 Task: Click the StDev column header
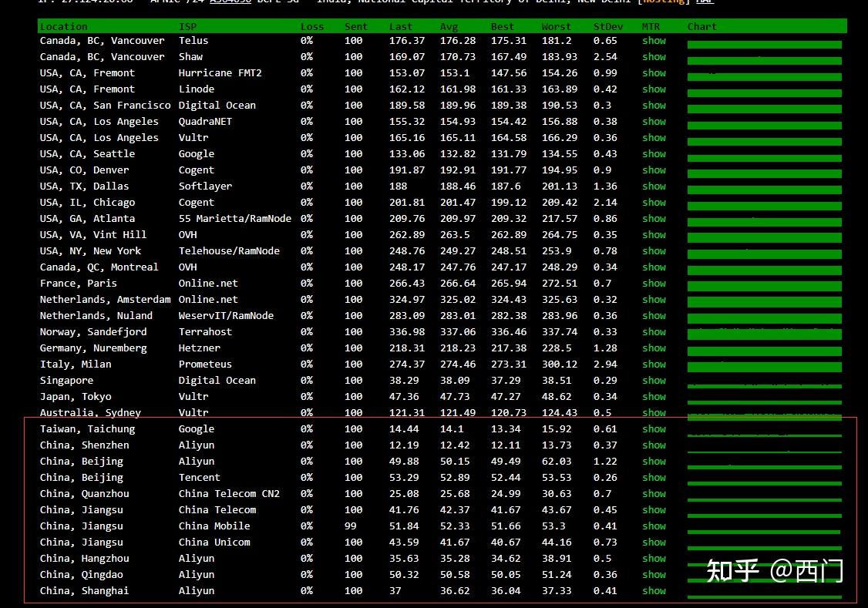[607, 26]
